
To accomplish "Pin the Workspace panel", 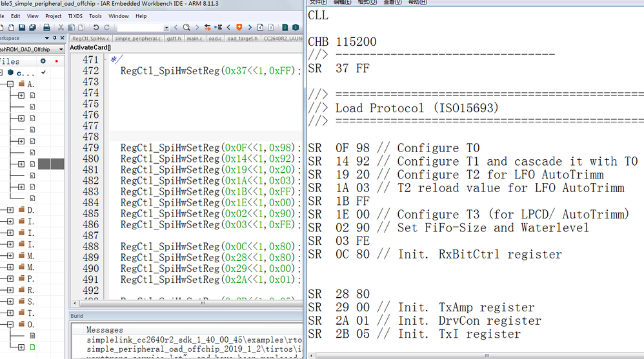I will [55, 38].
